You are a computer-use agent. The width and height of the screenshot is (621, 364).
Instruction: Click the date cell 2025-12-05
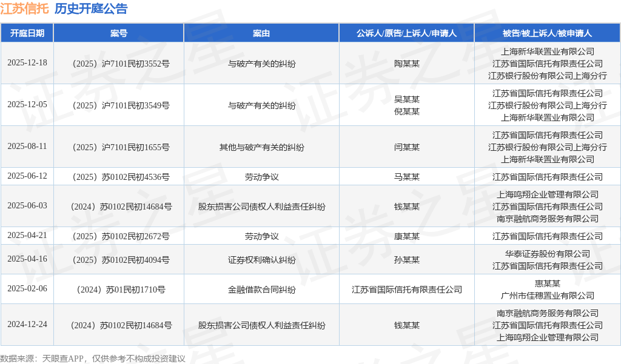click(x=27, y=104)
